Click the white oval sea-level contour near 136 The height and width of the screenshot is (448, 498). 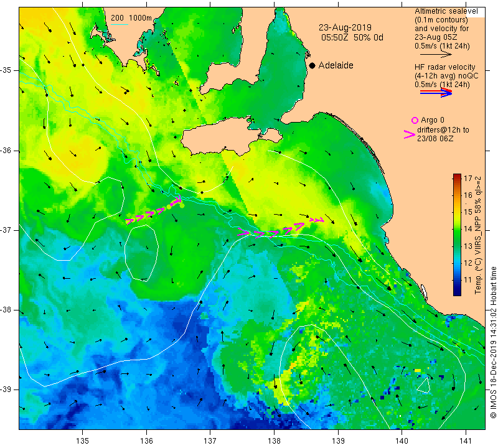point(141,253)
